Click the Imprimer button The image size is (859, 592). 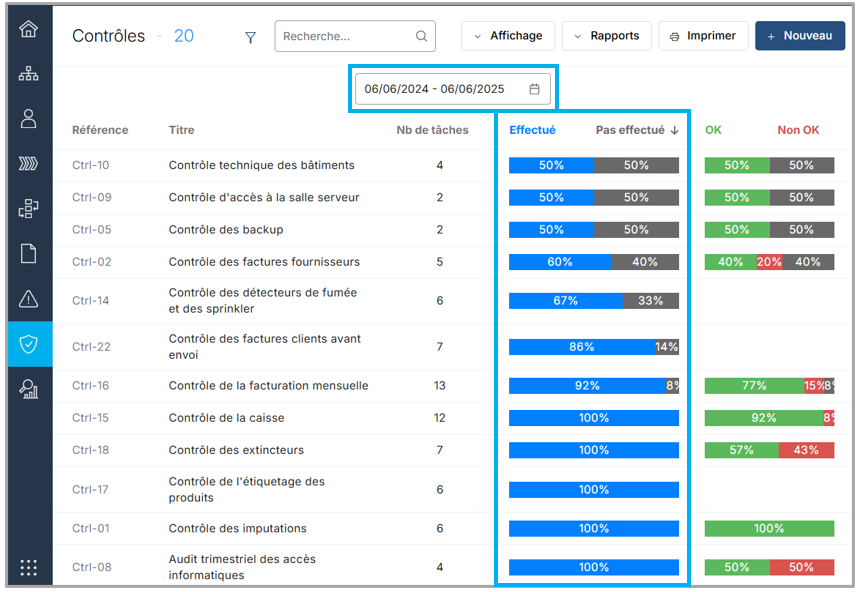(703, 36)
